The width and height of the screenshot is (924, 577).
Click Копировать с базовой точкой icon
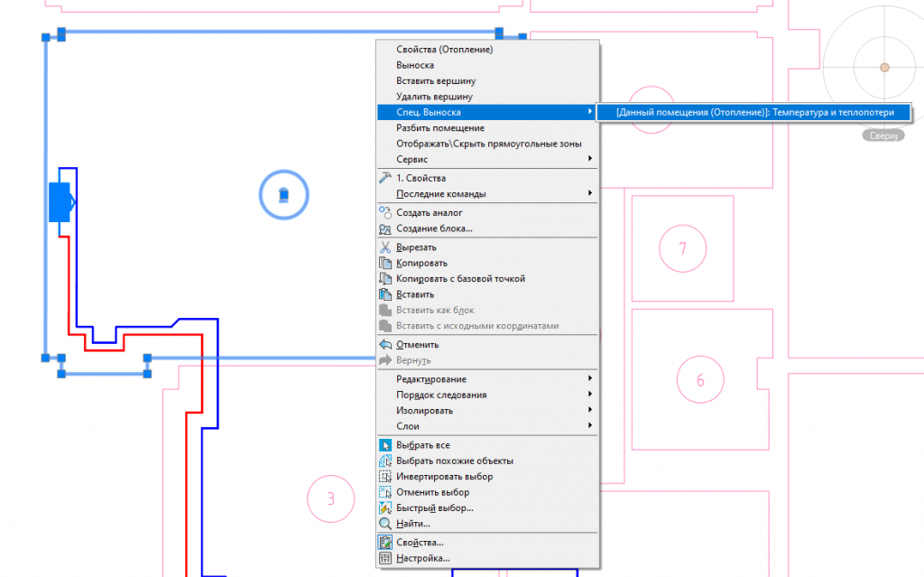(x=384, y=278)
